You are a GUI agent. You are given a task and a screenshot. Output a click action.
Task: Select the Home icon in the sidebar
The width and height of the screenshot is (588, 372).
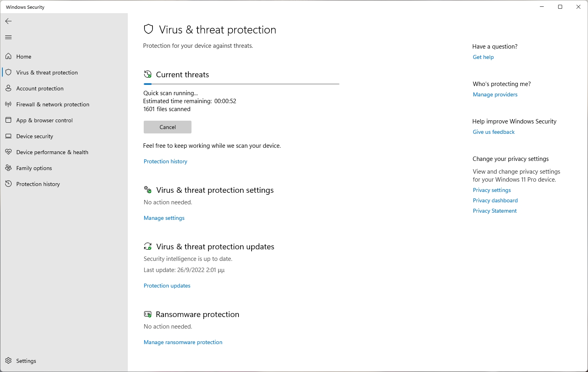(x=8, y=56)
